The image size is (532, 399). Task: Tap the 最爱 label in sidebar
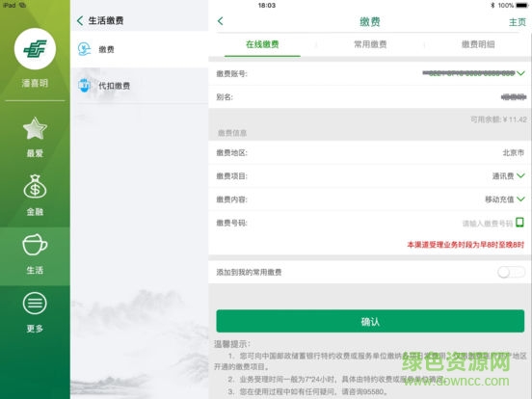point(35,153)
